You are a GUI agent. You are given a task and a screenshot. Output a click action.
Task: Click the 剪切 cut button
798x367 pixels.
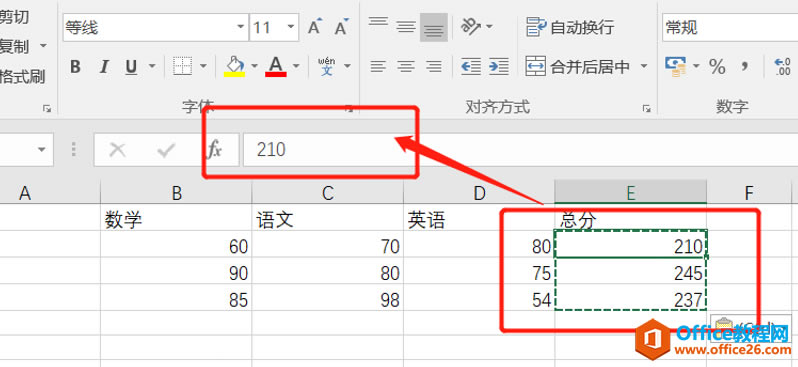[14, 17]
